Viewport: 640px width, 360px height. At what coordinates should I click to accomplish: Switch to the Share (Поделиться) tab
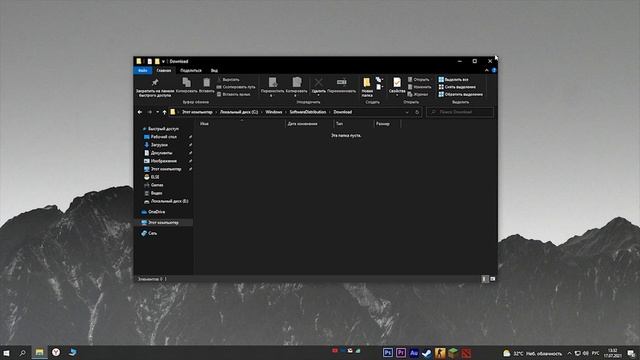[x=191, y=71]
